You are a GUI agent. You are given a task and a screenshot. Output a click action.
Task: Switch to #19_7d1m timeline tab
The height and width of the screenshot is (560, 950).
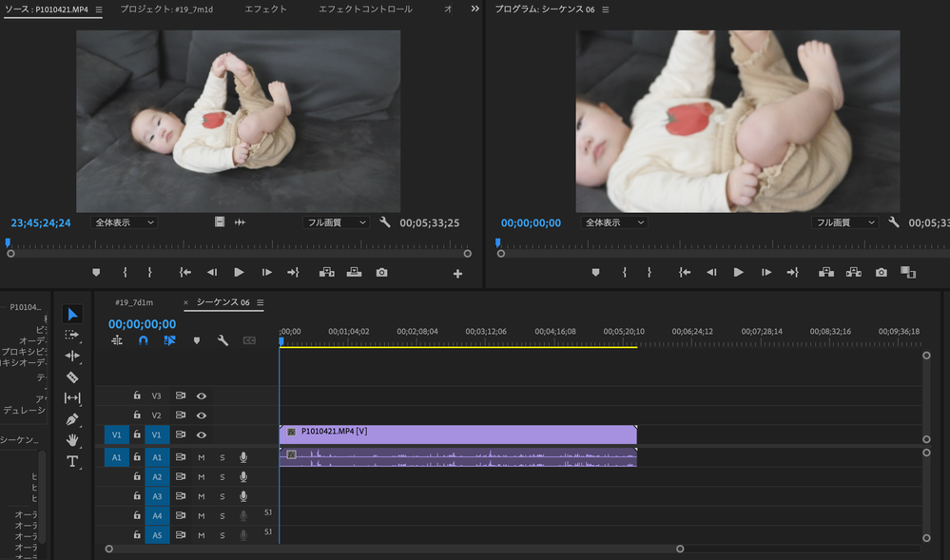point(134,302)
